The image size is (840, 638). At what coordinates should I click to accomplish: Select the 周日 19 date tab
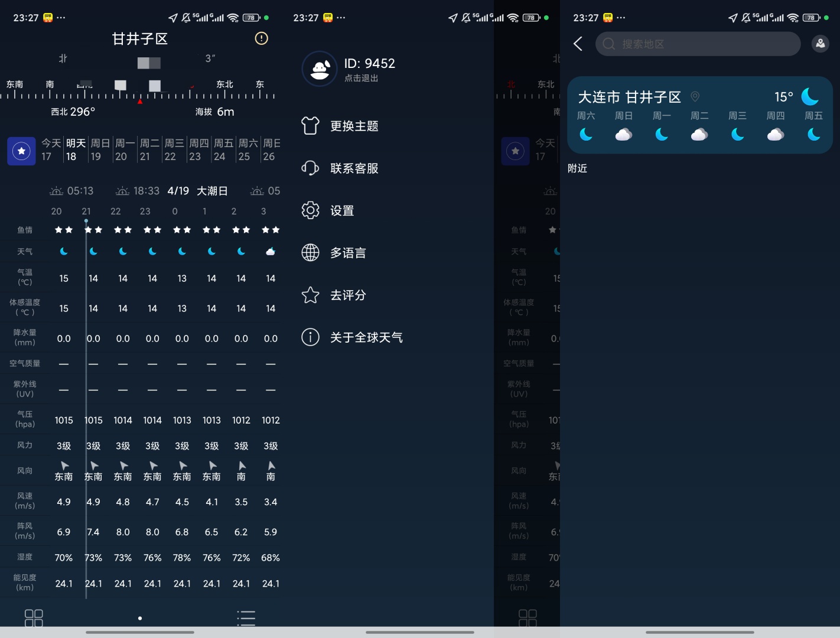[100, 150]
